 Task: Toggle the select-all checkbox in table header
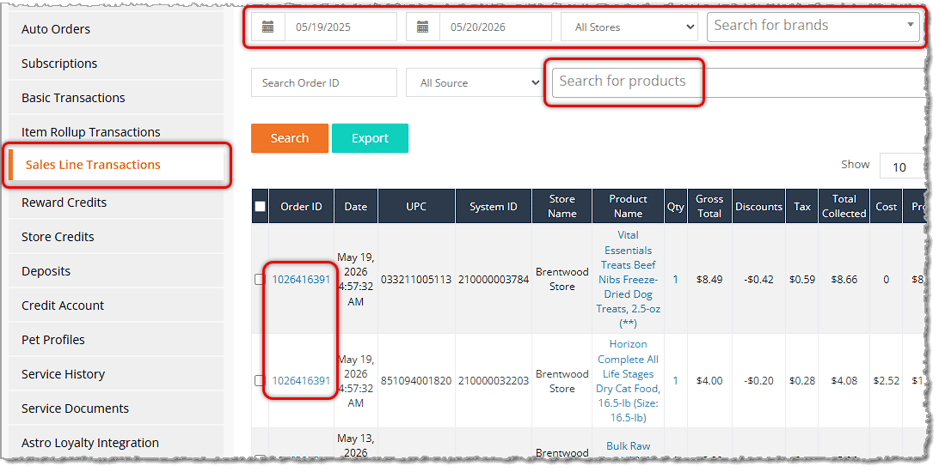(260, 207)
